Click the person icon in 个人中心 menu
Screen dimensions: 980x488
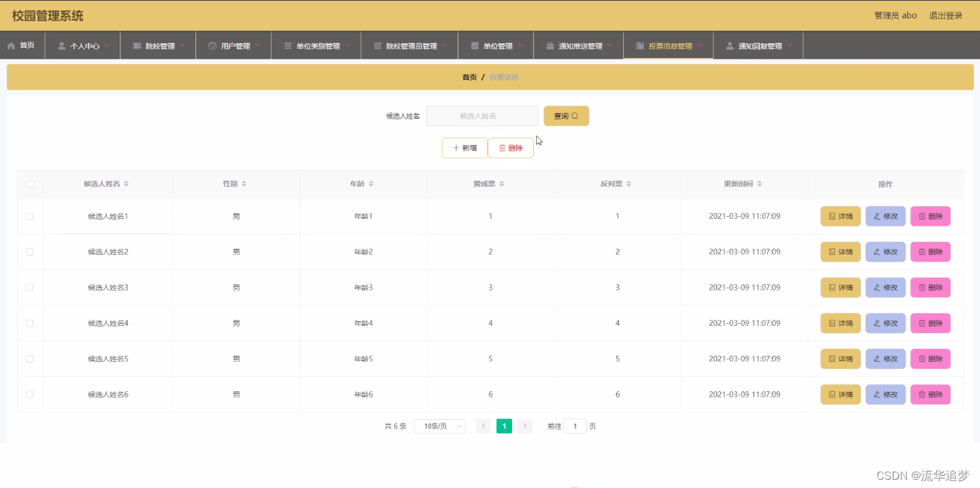click(x=62, y=46)
